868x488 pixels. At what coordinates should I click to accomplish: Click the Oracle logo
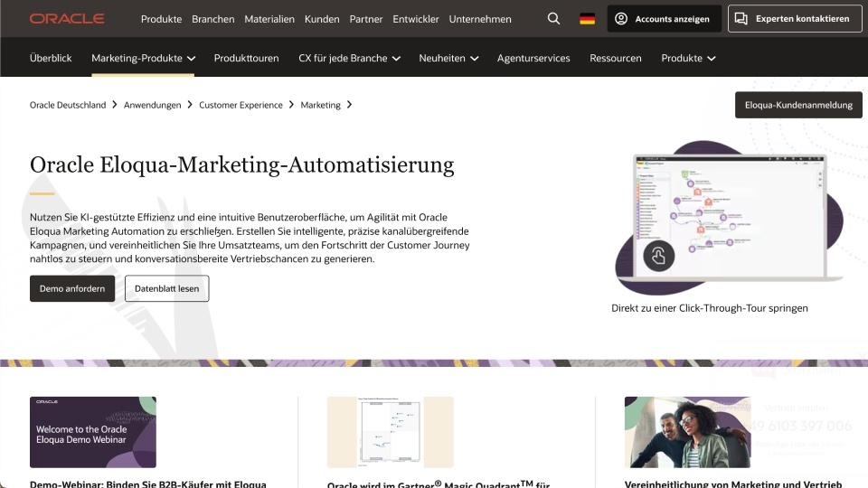pyautogui.click(x=67, y=19)
